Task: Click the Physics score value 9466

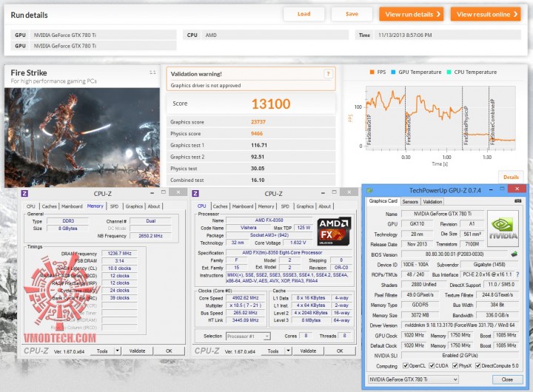Action: click(257, 133)
